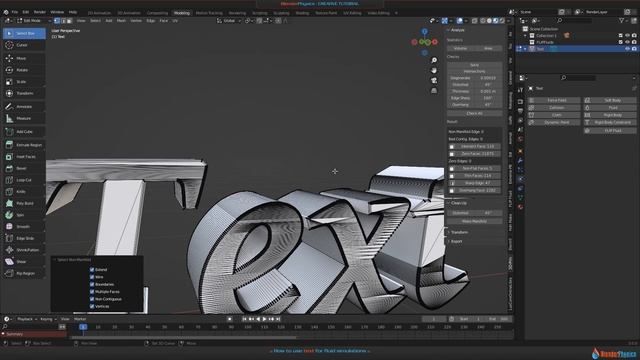Toggle the Non Contiguous checkbox

pos(92,299)
